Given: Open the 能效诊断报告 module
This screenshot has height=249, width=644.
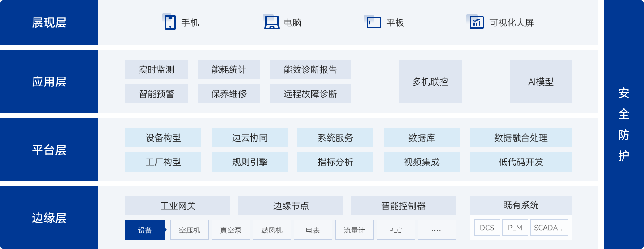Looking at the screenshot, I should tap(310, 69).
